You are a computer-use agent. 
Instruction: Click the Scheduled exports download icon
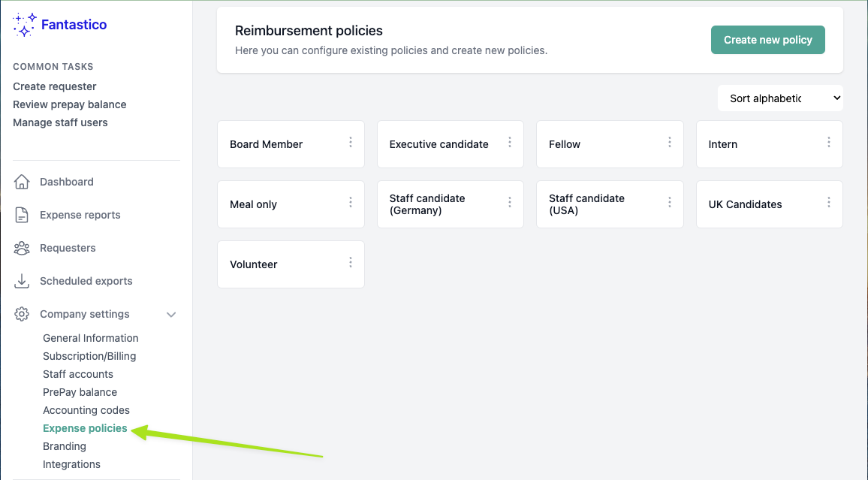tap(22, 281)
